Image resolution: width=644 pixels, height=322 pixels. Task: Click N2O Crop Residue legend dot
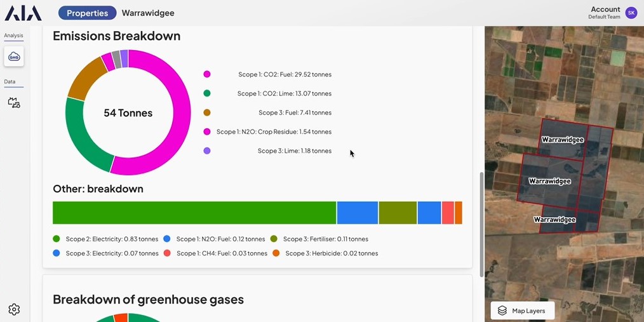207,131
